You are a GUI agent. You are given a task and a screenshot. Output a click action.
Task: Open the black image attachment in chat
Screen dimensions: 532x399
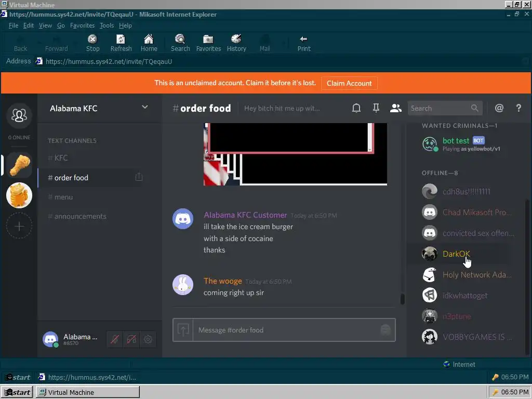(x=295, y=154)
